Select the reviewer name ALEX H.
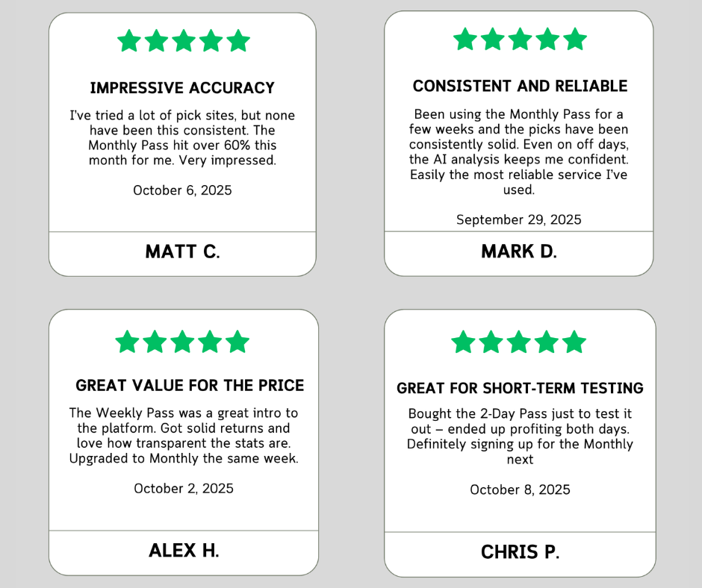 click(184, 551)
